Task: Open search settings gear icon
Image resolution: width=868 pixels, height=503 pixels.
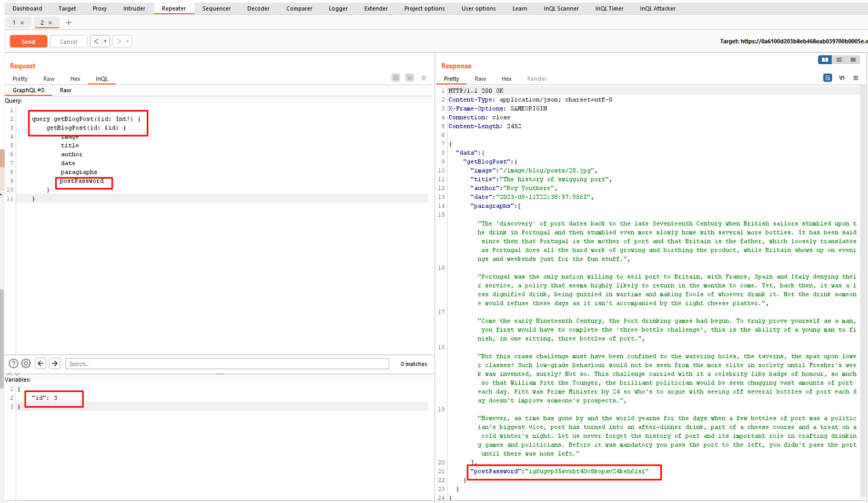Action: tap(26, 364)
